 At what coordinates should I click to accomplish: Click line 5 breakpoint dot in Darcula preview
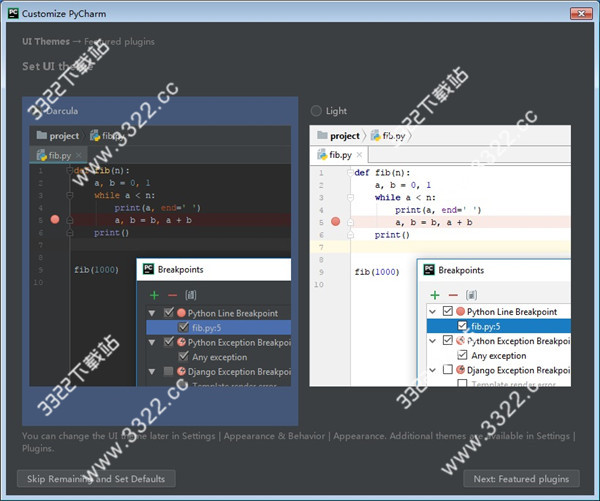pos(55,219)
